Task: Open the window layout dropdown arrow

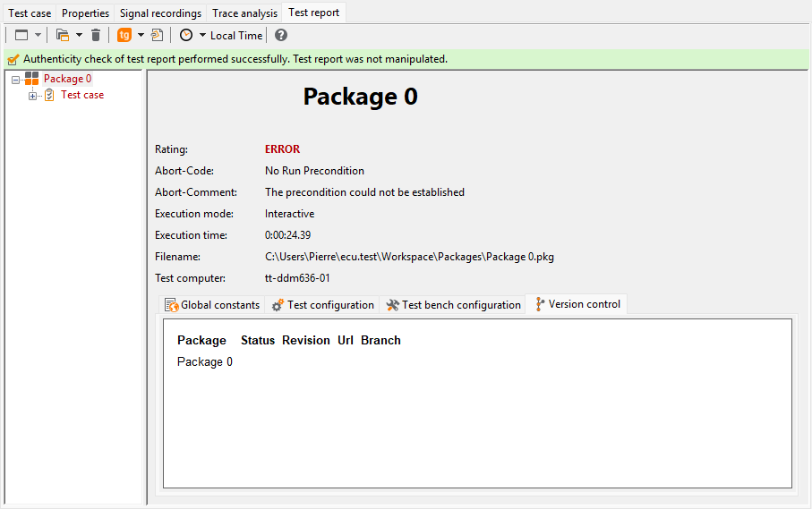Action: pyautogui.click(x=38, y=35)
